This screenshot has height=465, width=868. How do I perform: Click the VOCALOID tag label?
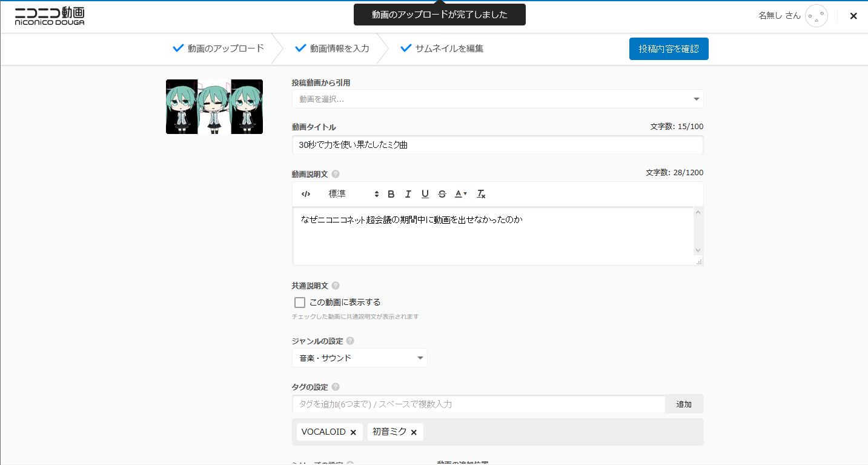pyautogui.click(x=323, y=432)
